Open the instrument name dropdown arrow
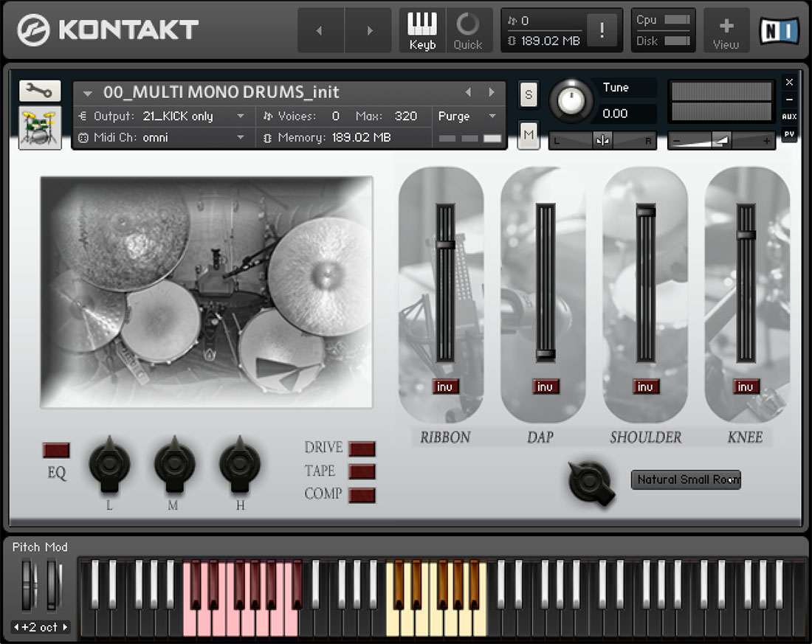Screen dimensions: 812x644 pos(88,93)
